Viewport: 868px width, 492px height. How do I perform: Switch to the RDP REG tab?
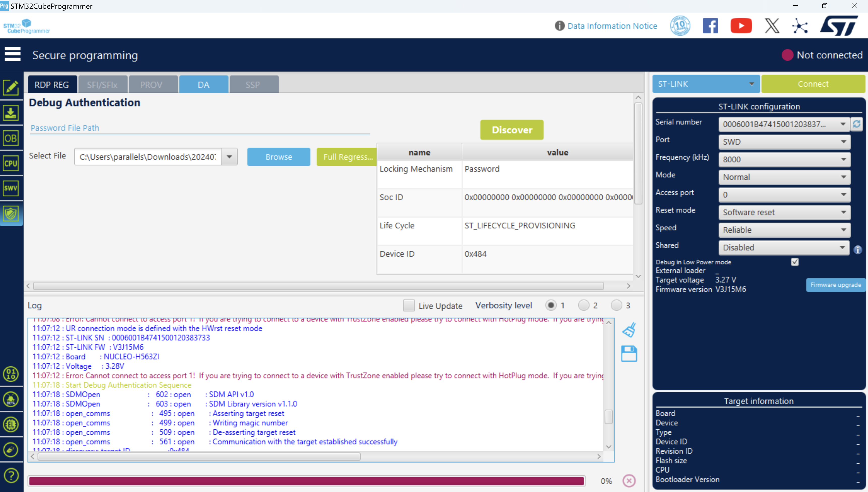52,85
